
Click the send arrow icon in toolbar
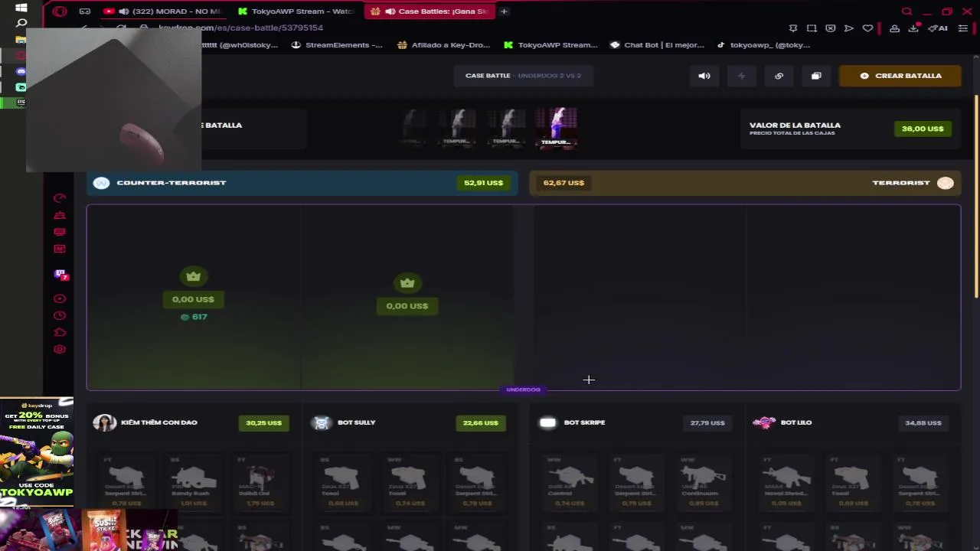849,28
